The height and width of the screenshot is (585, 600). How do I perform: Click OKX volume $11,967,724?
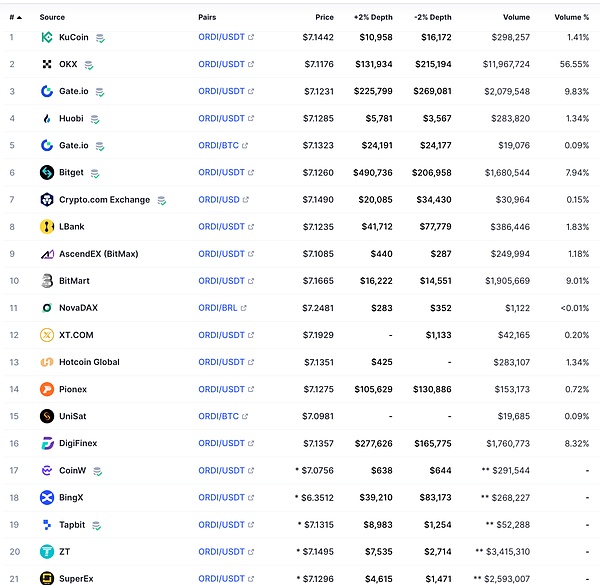(506, 64)
